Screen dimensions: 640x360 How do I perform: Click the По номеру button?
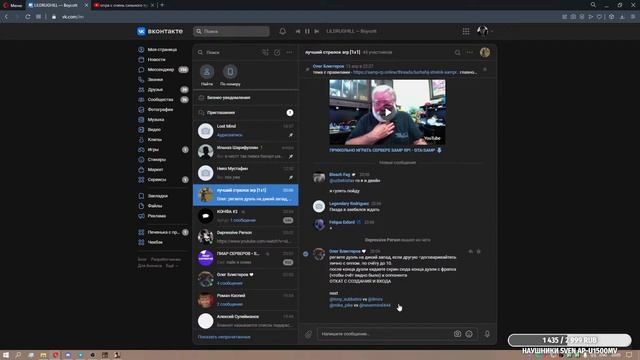230,76
